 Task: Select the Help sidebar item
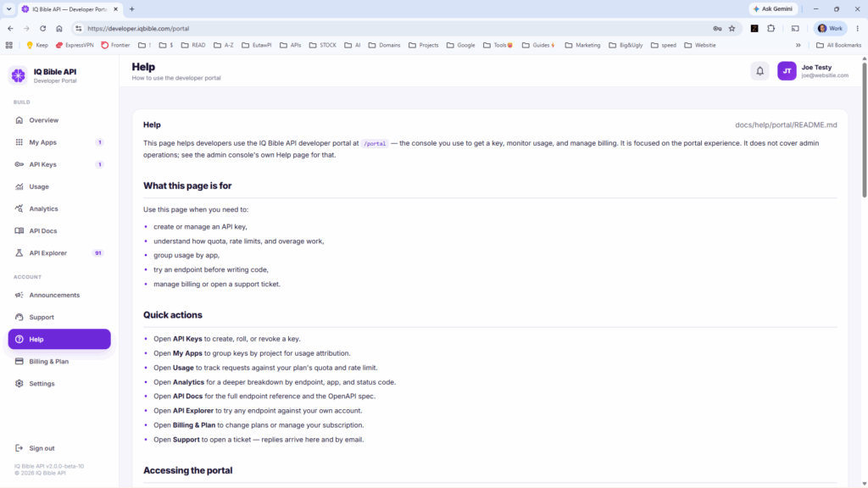[59, 339]
